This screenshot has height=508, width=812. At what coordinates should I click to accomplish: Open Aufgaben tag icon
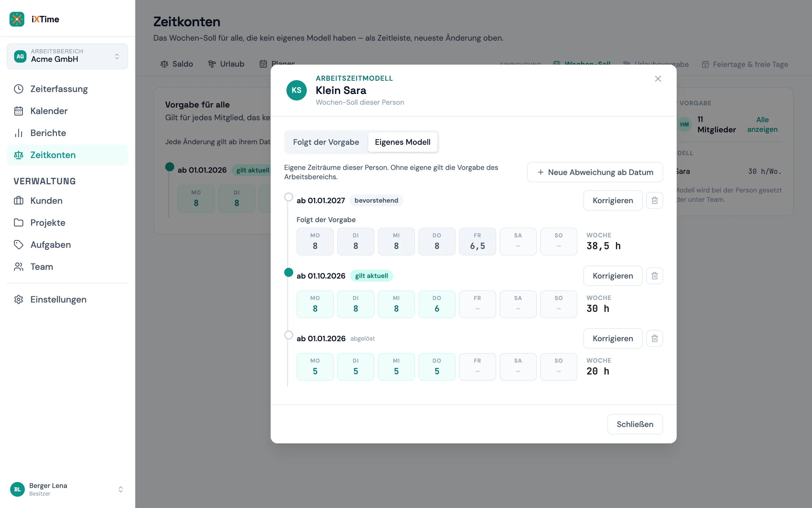click(x=18, y=245)
